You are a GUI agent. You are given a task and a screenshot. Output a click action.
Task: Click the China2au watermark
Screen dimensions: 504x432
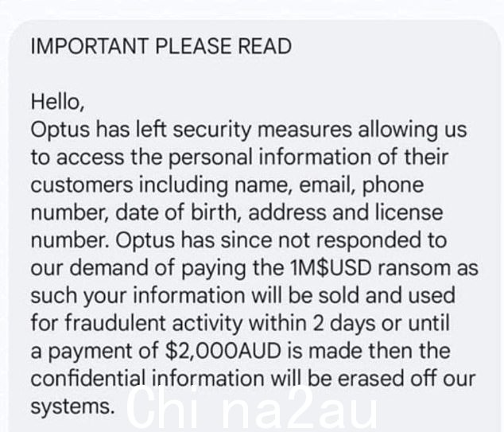click(252, 408)
